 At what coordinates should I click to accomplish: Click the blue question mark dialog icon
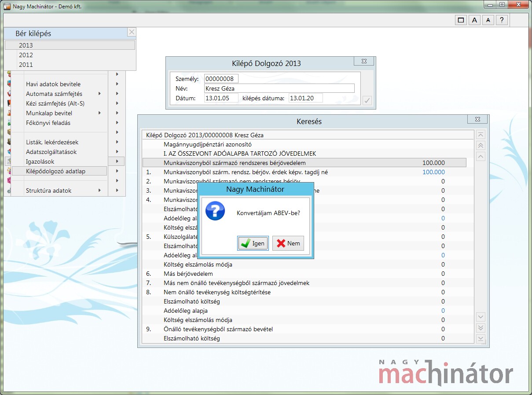[215, 212]
